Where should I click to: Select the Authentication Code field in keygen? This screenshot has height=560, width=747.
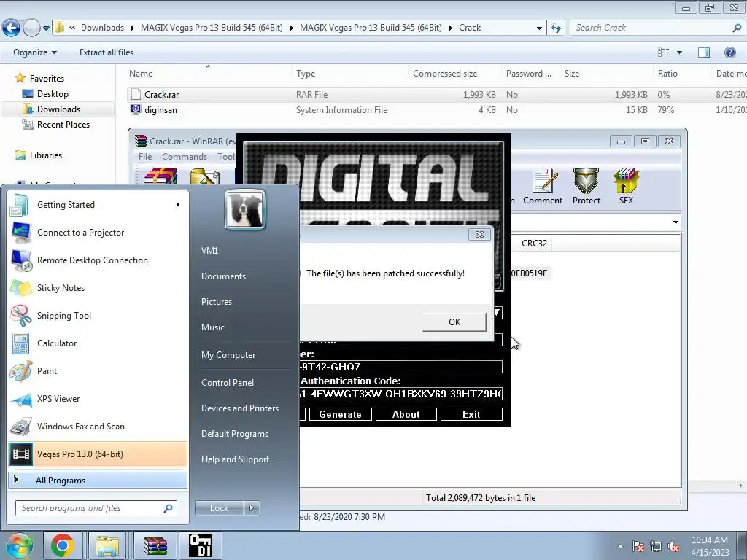(x=400, y=394)
